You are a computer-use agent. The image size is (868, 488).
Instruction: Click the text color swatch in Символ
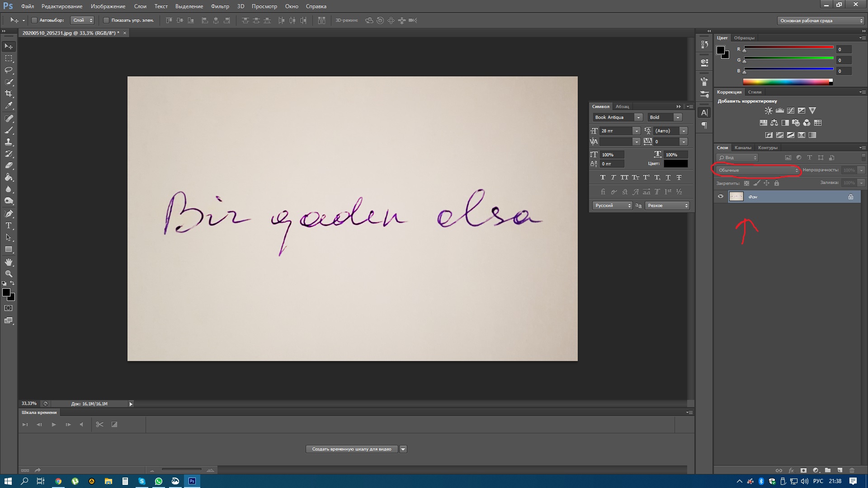tap(675, 164)
